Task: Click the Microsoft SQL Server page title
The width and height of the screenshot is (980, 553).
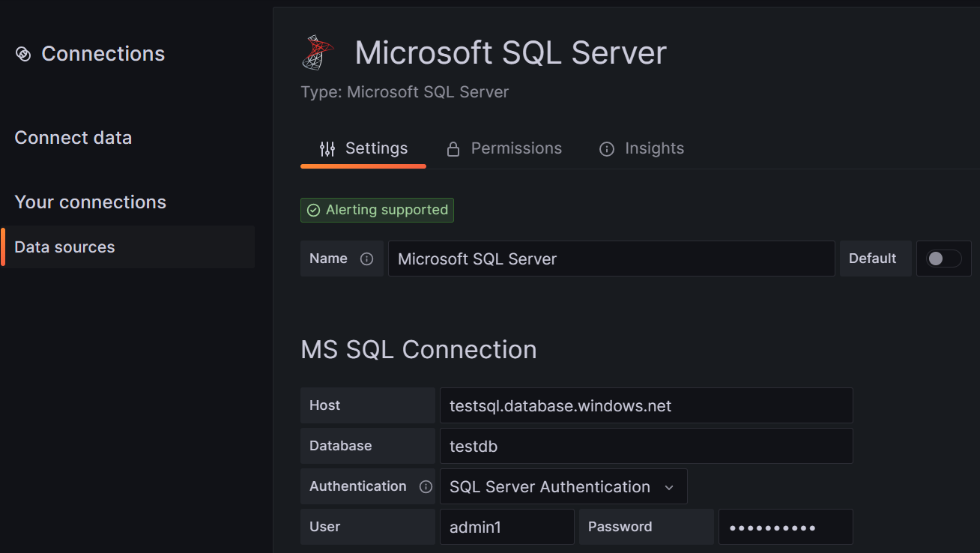Action: point(510,53)
